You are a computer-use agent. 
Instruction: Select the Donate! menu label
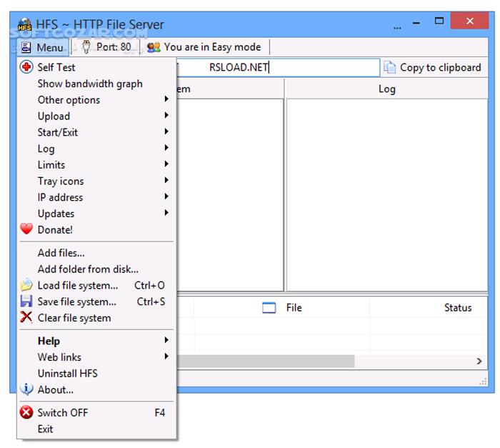pyautogui.click(x=55, y=230)
